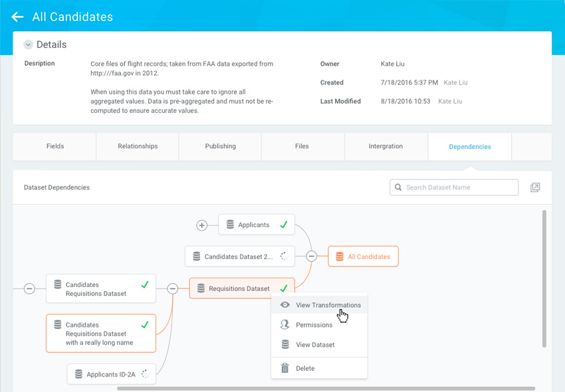Collapse the minus node before All Candidates
Viewport: 565px width, 392px height.
(x=311, y=256)
